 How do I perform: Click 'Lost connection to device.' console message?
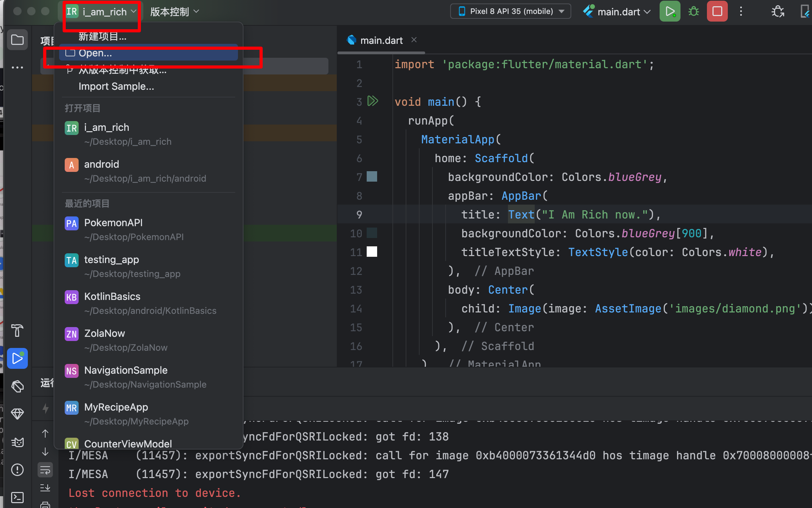(154, 493)
